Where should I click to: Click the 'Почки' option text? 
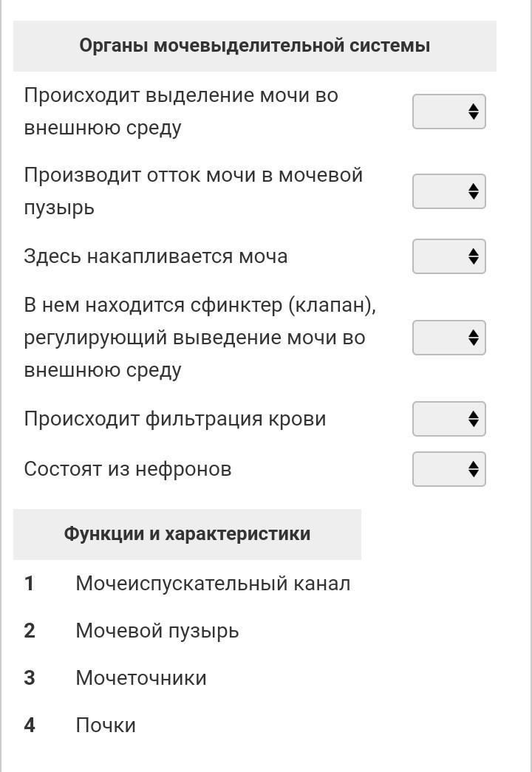106,725
